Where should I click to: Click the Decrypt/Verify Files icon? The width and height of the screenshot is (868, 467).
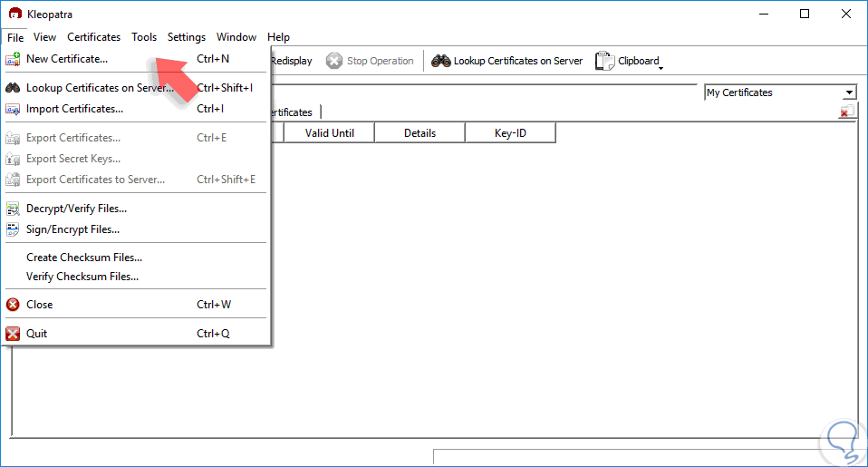(13, 209)
